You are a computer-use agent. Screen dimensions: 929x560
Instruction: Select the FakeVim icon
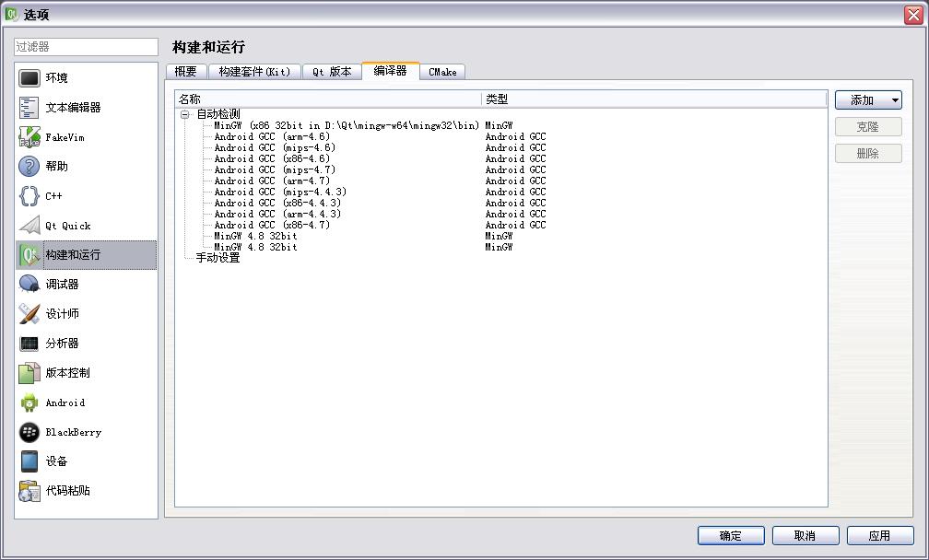click(29, 136)
